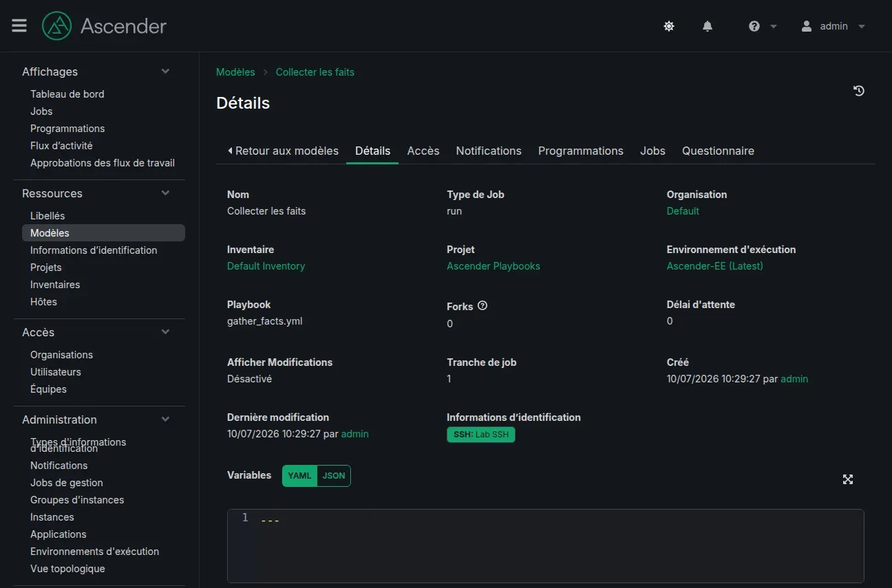The height and width of the screenshot is (588, 892).
Task: Open the Jobs tab
Action: [x=652, y=151]
